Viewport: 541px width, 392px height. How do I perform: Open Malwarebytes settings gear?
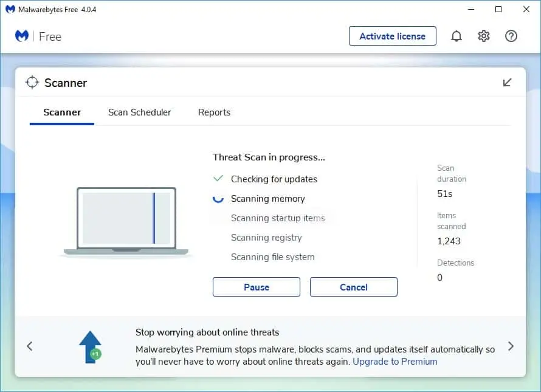[483, 36]
